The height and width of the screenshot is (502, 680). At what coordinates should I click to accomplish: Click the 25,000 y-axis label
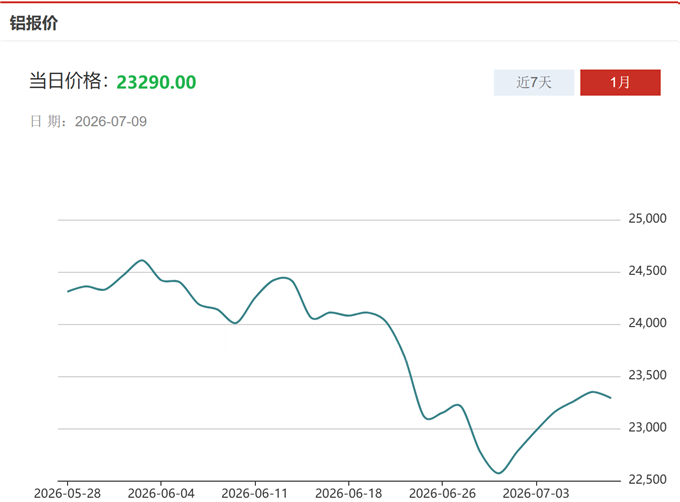point(647,218)
